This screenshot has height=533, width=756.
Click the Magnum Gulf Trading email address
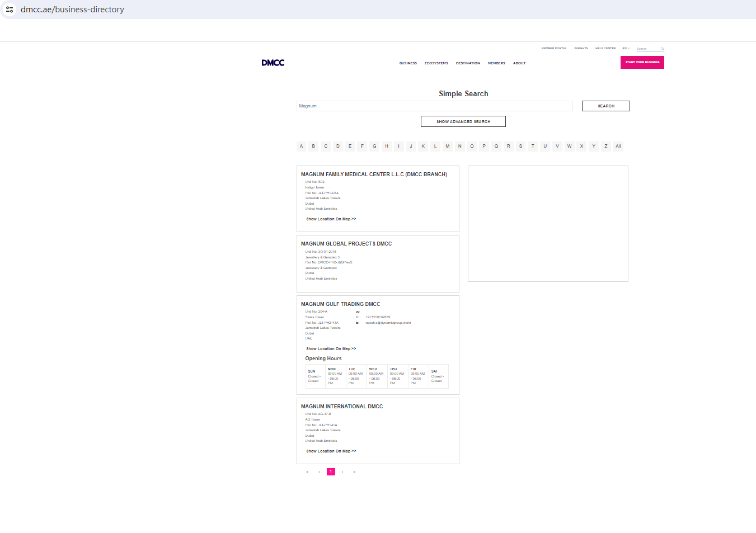pos(388,323)
